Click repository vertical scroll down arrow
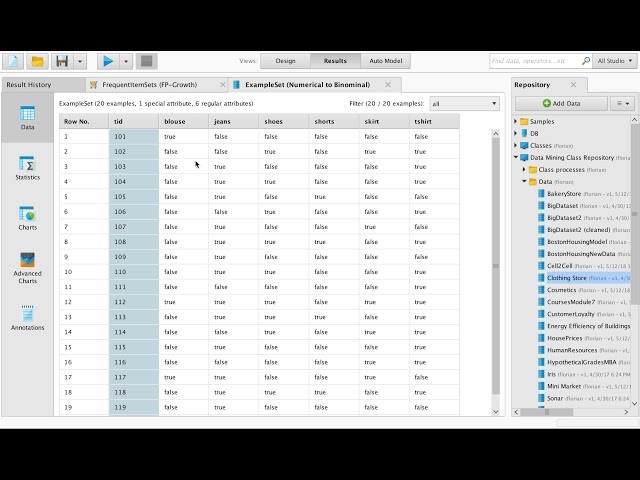This screenshot has width=640, height=480. click(634, 404)
